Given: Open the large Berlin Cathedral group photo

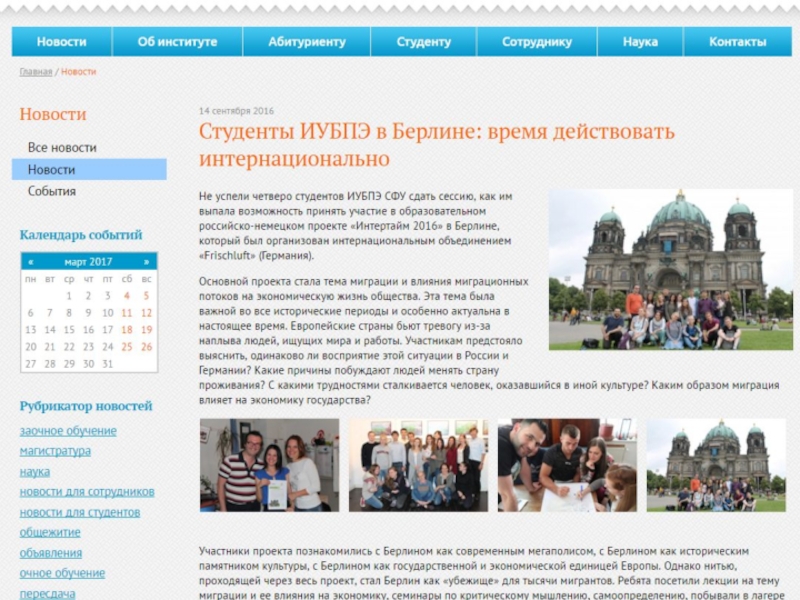Looking at the screenshot, I should tap(670, 268).
